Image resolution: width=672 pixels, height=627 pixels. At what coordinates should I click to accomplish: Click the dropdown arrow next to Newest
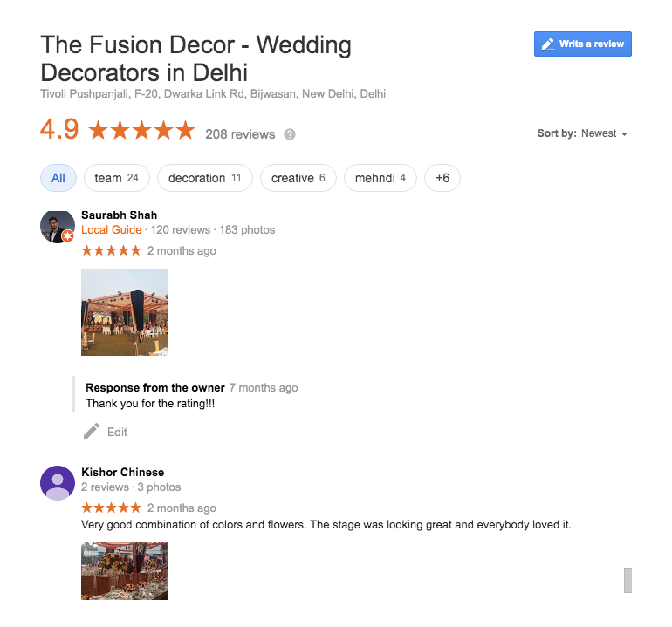(x=624, y=134)
